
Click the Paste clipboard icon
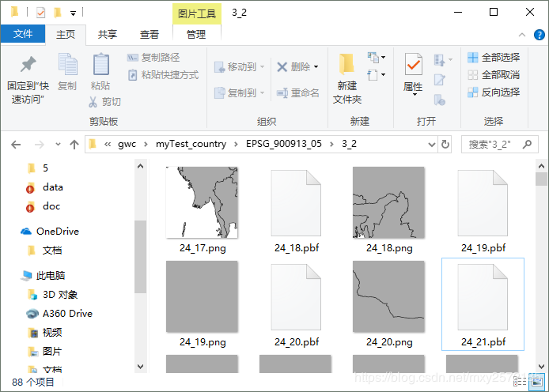[x=100, y=64]
